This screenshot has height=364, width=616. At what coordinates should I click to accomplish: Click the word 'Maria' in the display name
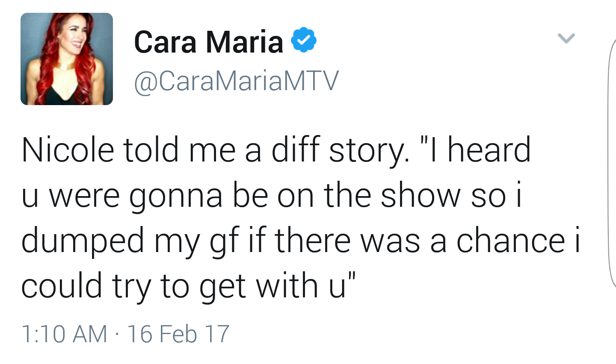coord(244,42)
